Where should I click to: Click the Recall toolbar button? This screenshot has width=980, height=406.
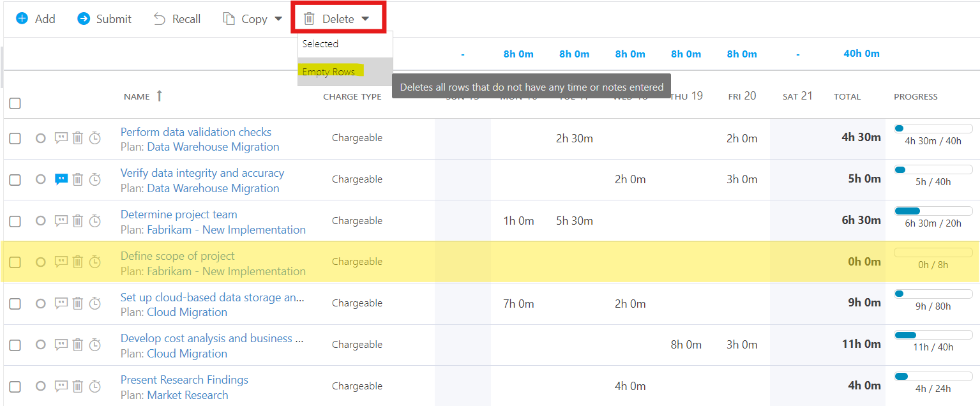coord(177,19)
